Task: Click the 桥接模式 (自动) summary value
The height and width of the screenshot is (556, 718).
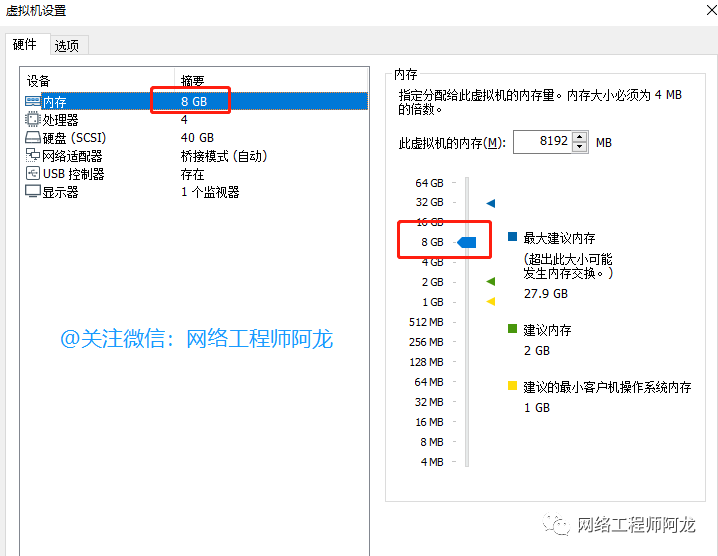Action: [x=224, y=156]
